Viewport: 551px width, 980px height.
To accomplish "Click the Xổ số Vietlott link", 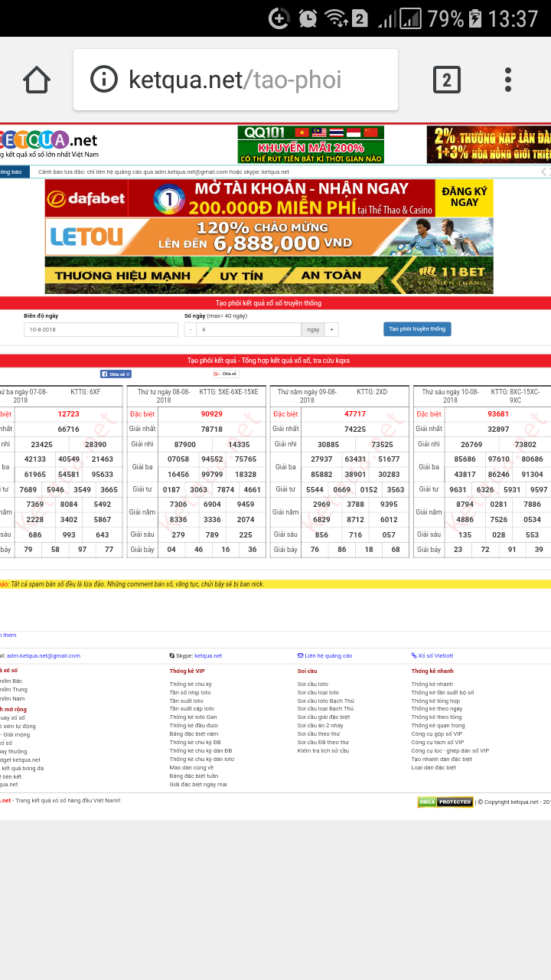I will tap(432, 655).
